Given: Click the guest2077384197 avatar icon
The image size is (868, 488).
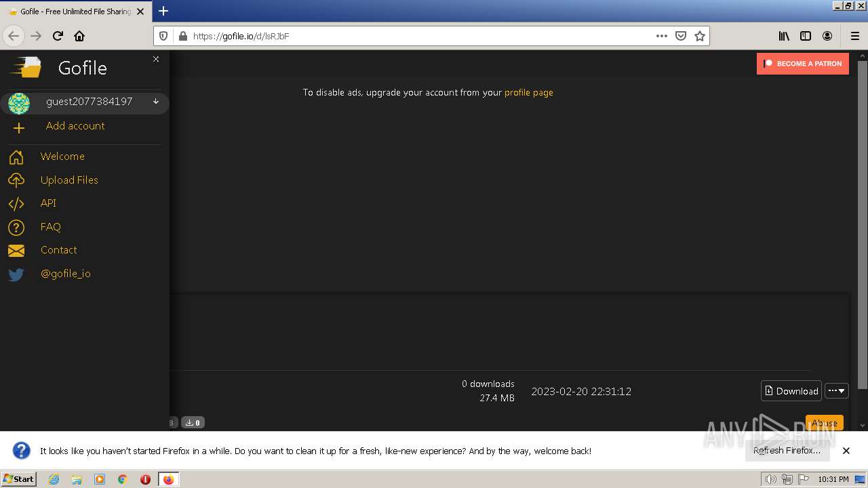Looking at the screenshot, I should tap(19, 103).
